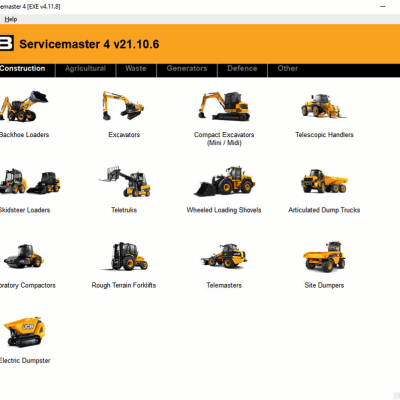Click the Site Dumpers label
Viewport: 400px width, 400px height.
point(324,285)
